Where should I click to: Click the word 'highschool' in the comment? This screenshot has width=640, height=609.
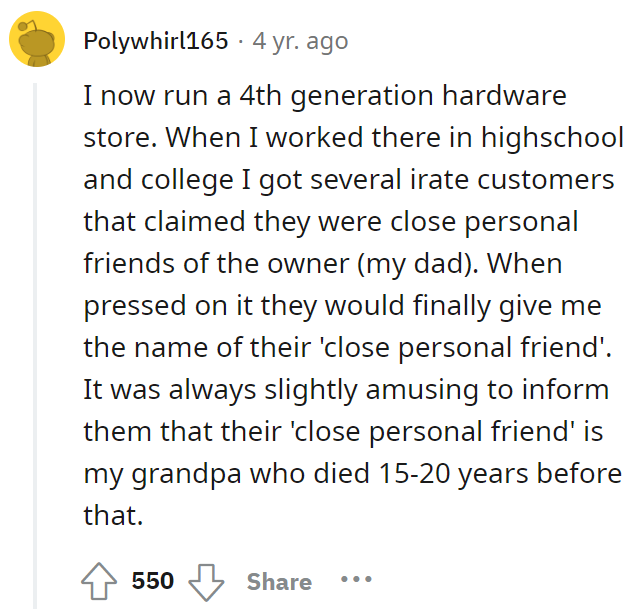552,137
